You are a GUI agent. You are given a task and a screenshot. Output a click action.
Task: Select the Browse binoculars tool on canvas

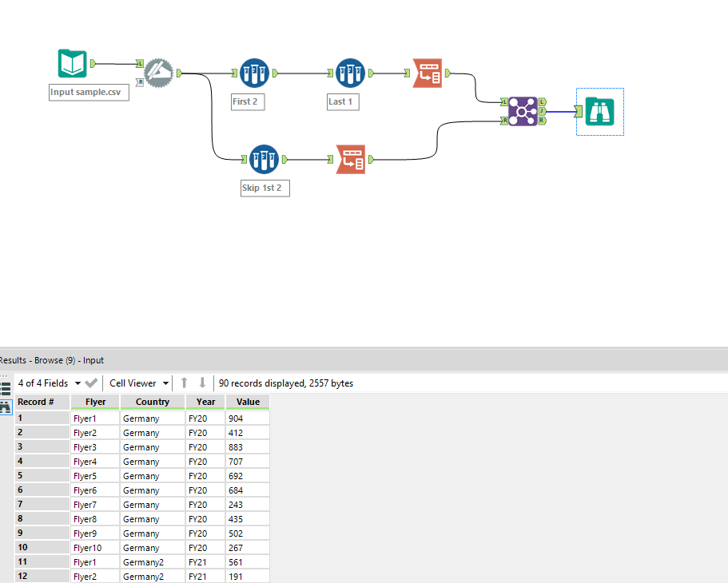click(600, 111)
